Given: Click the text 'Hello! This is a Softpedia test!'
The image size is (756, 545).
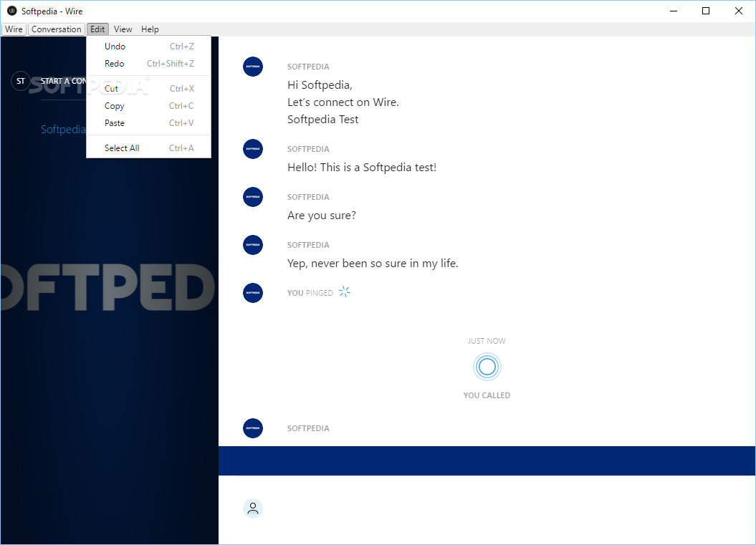Looking at the screenshot, I should (362, 167).
